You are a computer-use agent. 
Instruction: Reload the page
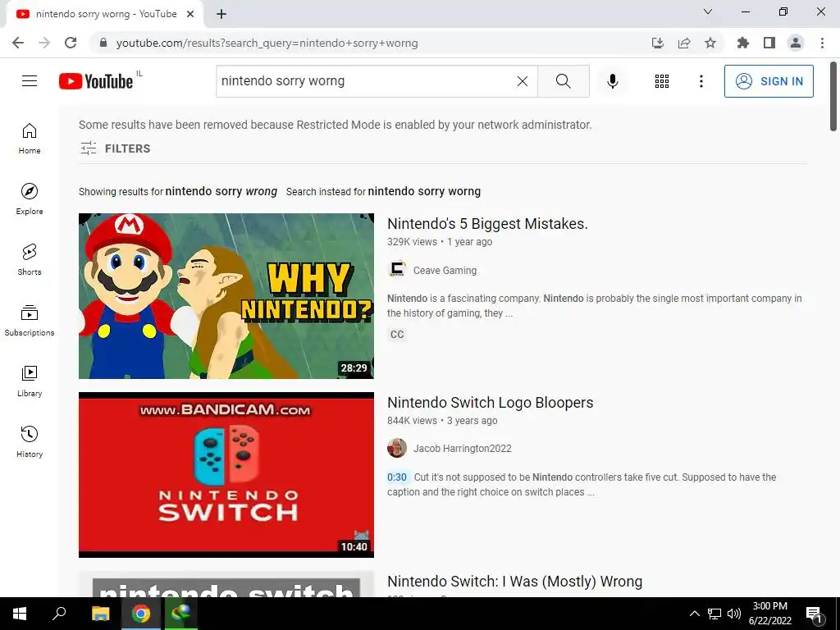click(71, 43)
